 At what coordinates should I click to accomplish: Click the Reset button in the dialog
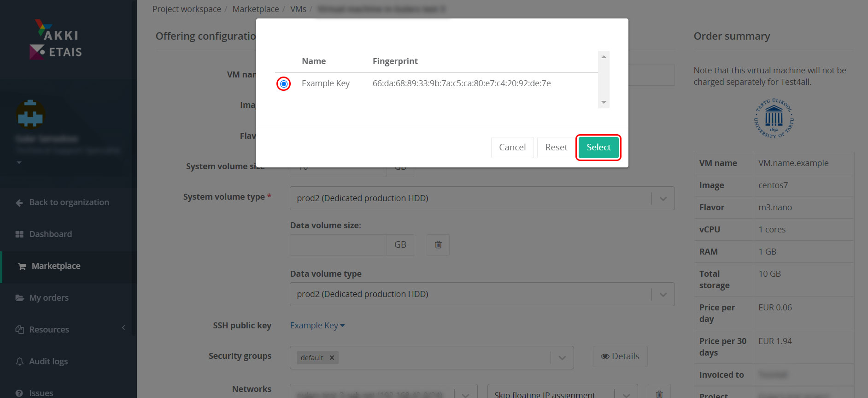556,147
